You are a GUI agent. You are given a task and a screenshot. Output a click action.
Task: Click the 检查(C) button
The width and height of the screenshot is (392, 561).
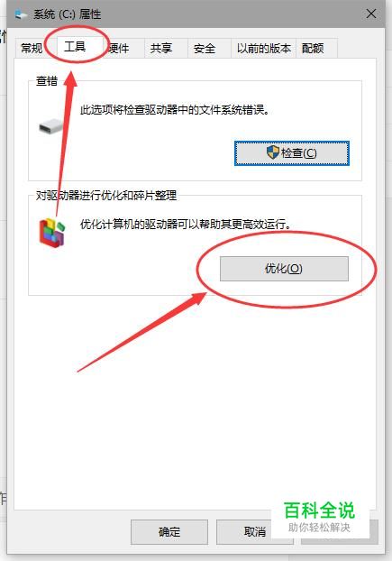(292, 153)
